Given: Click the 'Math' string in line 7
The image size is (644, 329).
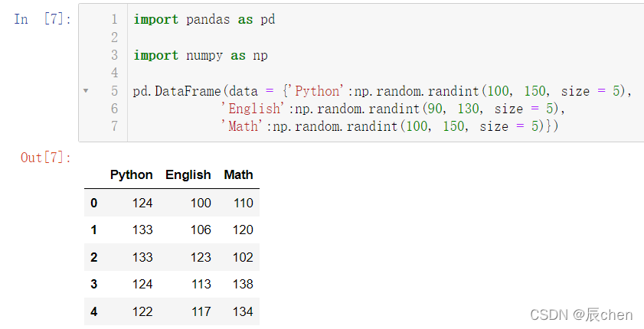Looking at the screenshot, I should (242, 126).
